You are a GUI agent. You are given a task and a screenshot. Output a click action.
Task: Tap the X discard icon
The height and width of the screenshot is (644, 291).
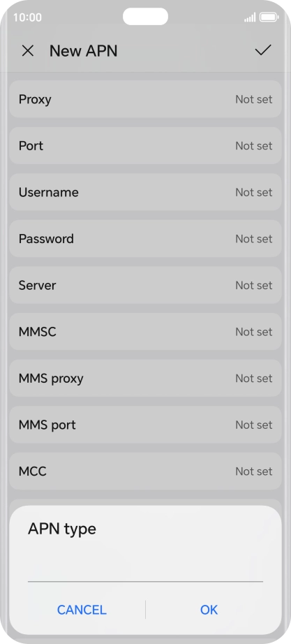(27, 51)
